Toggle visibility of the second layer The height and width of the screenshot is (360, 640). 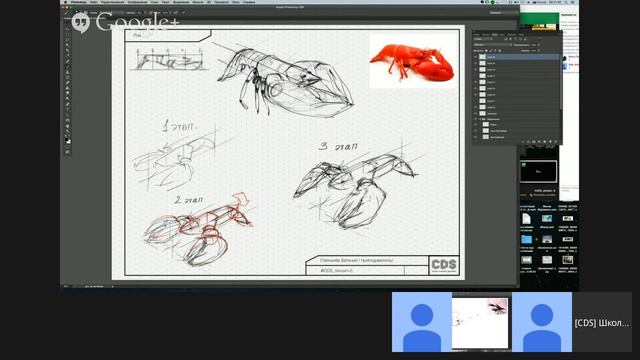click(x=476, y=63)
